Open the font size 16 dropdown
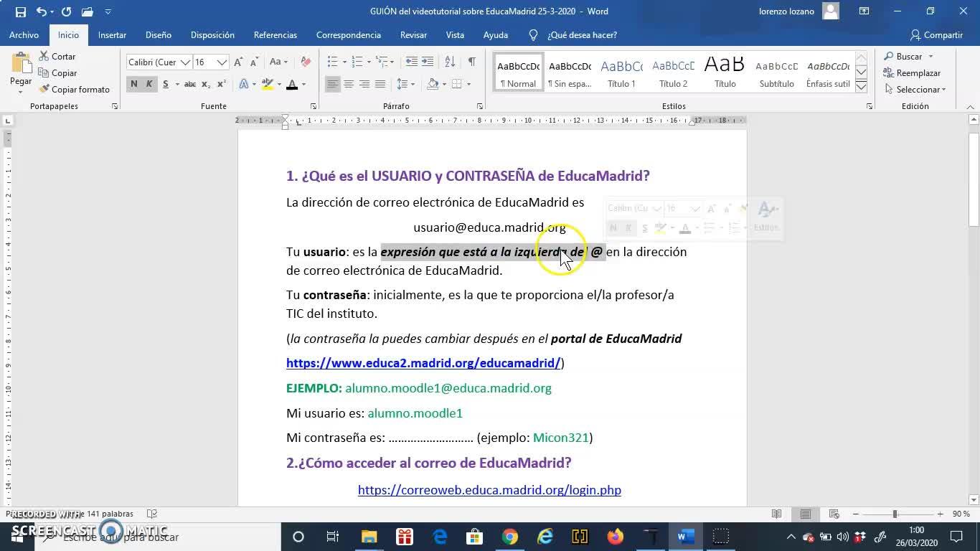This screenshot has width=980, height=551. tap(222, 62)
